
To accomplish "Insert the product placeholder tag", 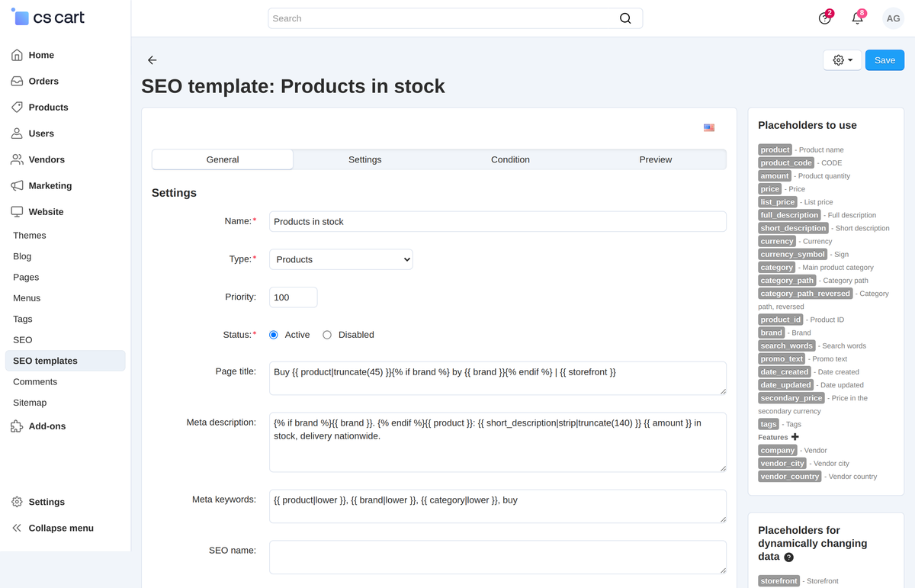I will 775,149.
